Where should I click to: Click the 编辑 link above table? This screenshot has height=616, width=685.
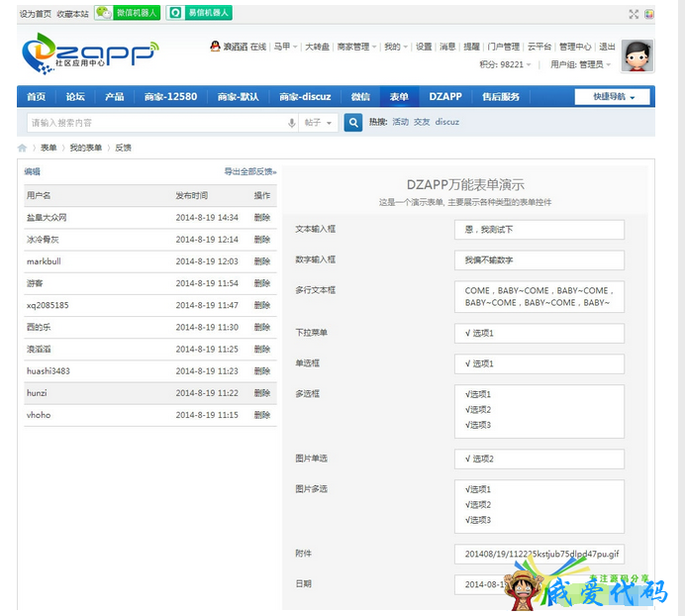click(x=32, y=171)
